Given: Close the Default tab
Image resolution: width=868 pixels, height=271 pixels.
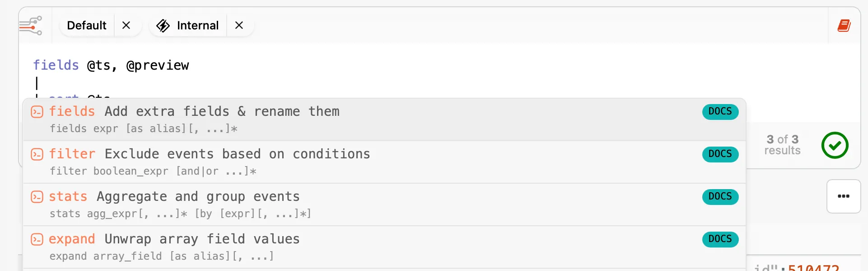Looking at the screenshot, I should tap(126, 25).
